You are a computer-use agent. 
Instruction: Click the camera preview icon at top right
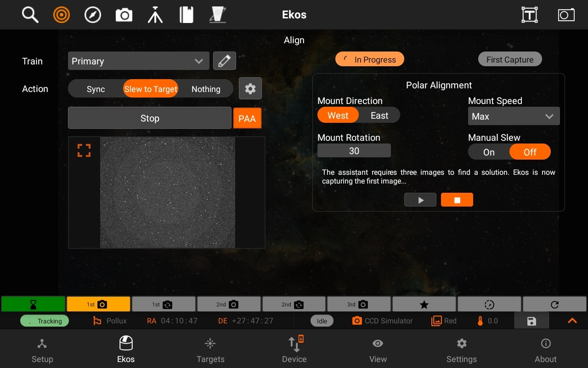[x=566, y=15]
